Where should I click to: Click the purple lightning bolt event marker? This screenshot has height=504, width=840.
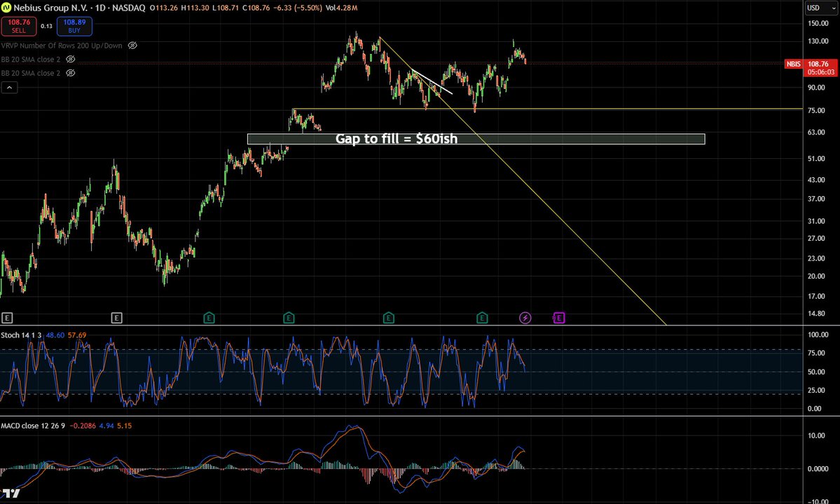[x=525, y=318]
